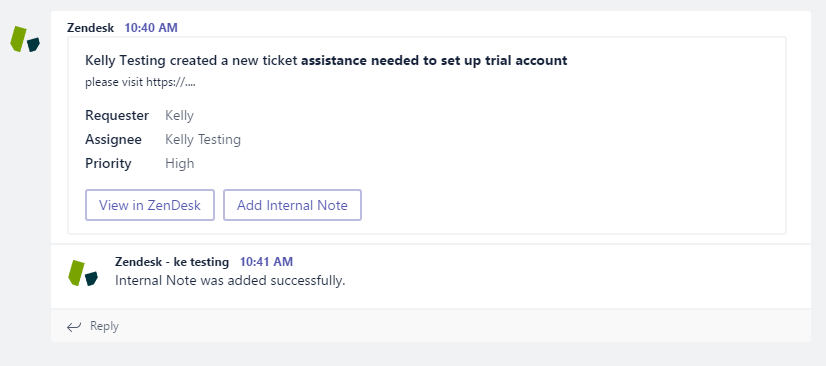Select the "Zendesk - ke testing" sender name

tap(172, 262)
